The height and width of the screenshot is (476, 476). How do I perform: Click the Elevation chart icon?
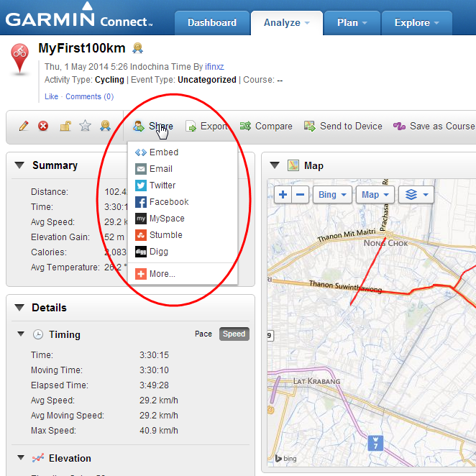[x=38, y=458]
